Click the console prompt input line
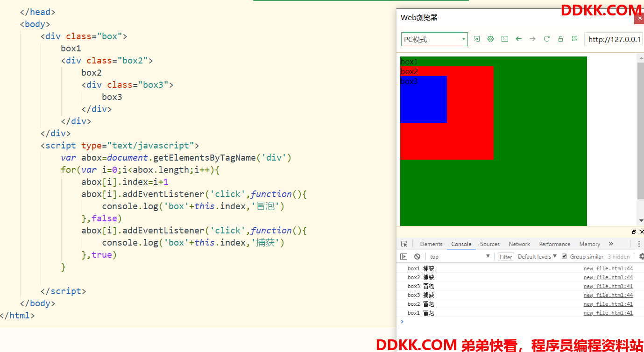This screenshot has width=644, height=352. pyautogui.click(x=521, y=322)
